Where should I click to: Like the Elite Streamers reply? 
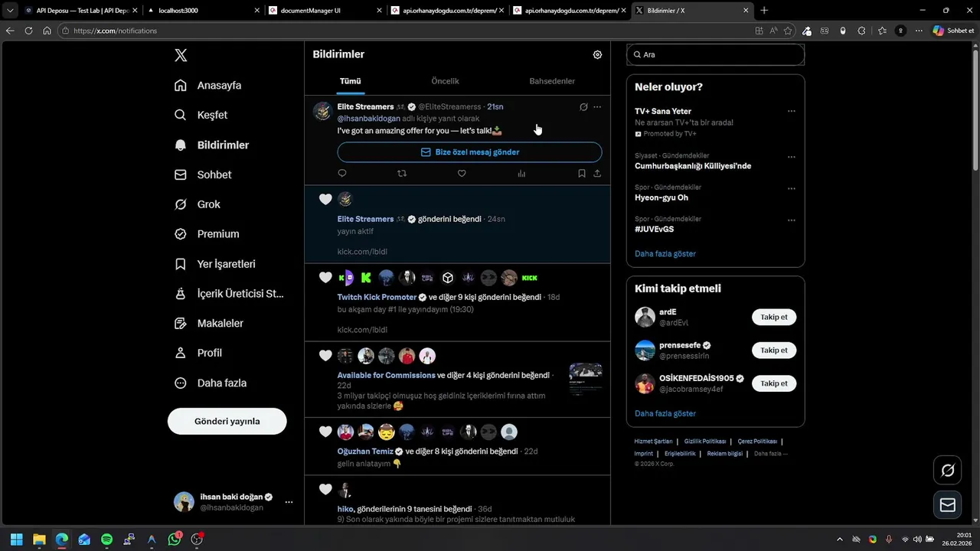pos(462,174)
